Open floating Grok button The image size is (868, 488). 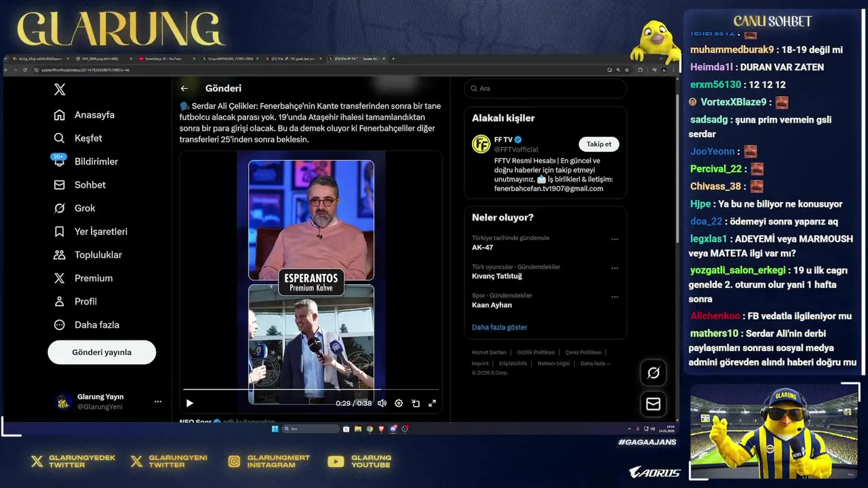(x=653, y=373)
